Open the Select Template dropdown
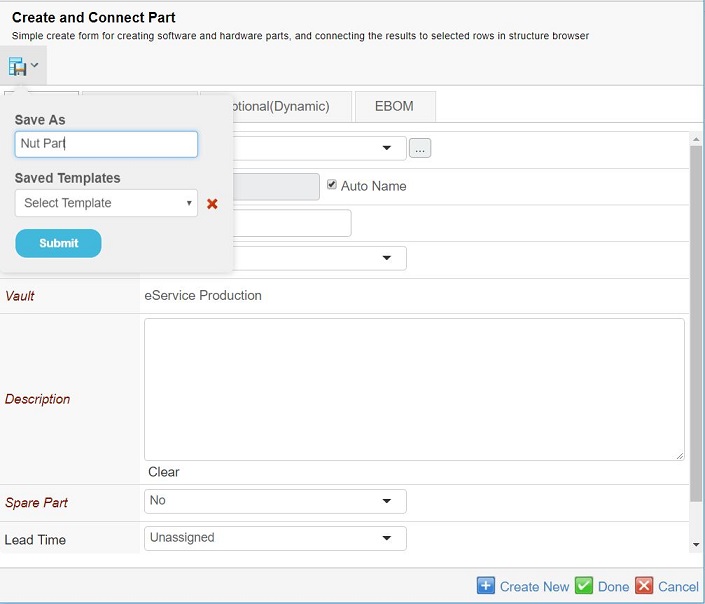 click(x=106, y=203)
